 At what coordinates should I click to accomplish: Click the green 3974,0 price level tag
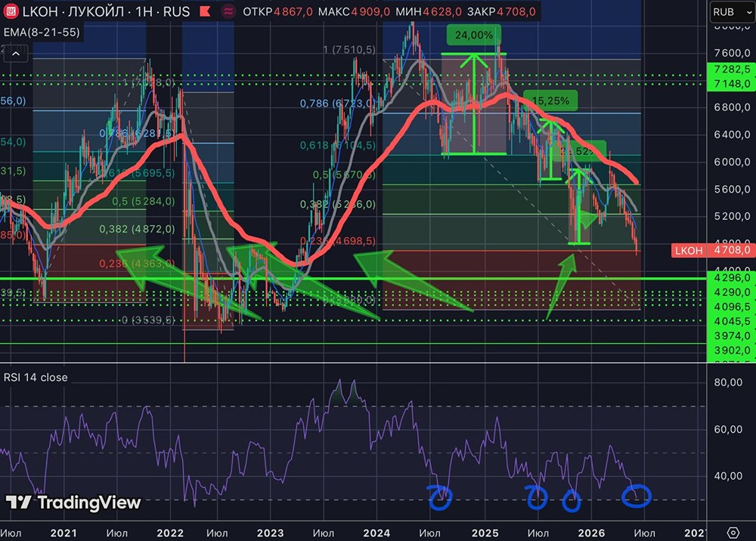click(x=731, y=335)
